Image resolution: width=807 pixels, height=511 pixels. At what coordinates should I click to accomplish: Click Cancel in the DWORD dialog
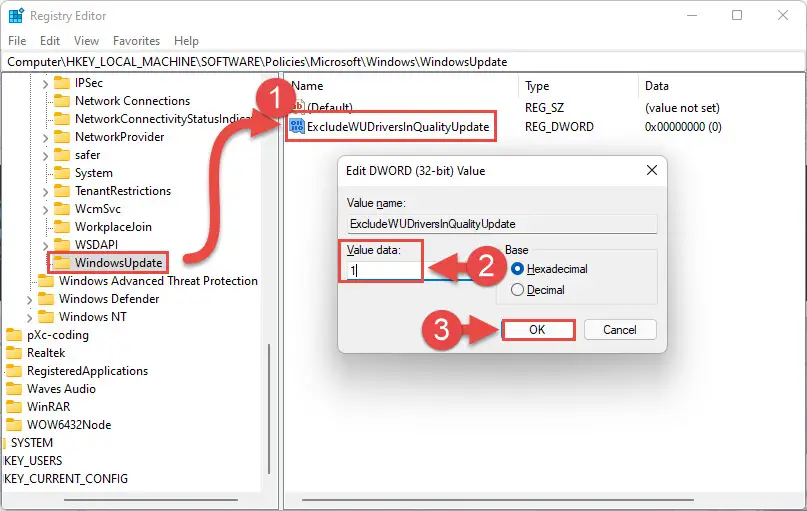[620, 330]
